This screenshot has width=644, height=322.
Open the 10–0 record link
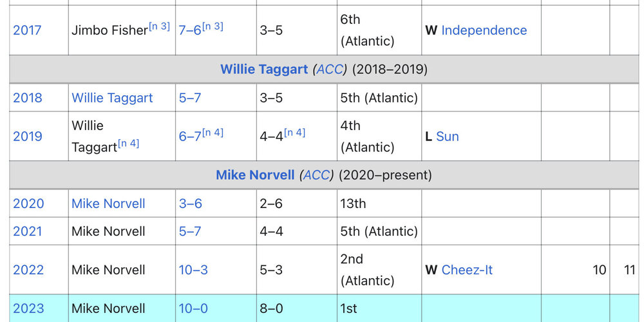point(193,308)
